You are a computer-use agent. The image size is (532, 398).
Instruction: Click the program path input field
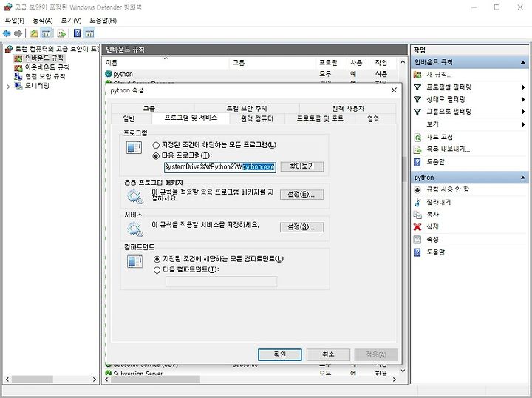(x=220, y=167)
